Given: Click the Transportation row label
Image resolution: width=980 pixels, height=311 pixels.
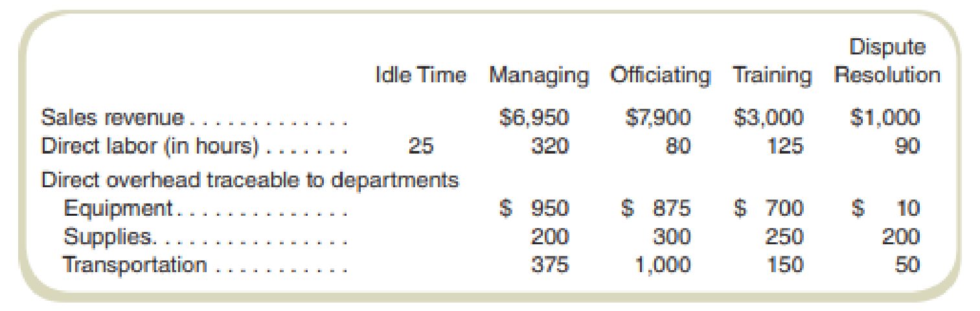Looking at the screenshot, I should 135,264.
